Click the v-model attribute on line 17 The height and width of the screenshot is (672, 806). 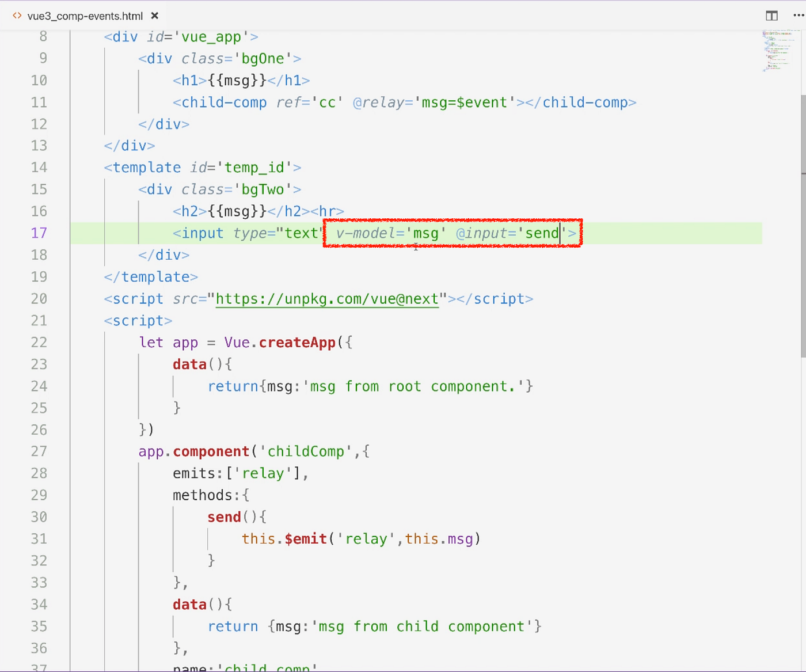pos(391,233)
